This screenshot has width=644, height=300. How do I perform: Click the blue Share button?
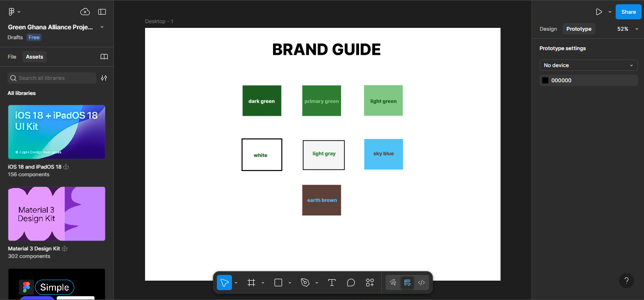(628, 12)
